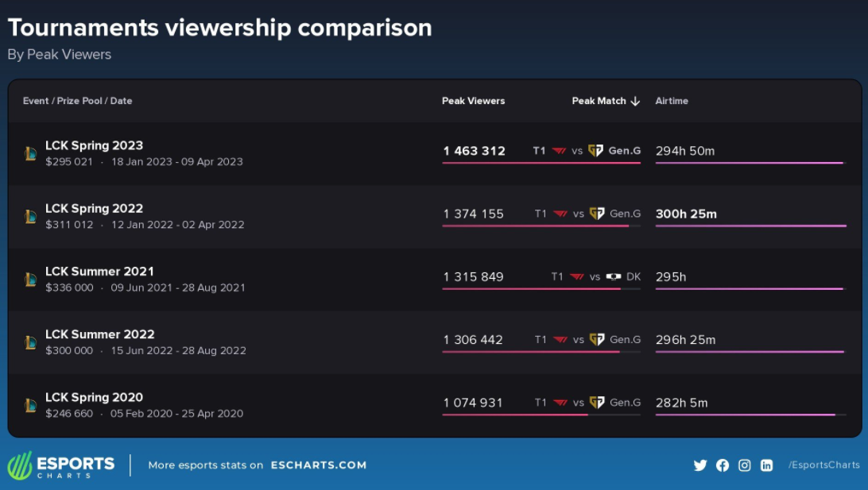Click the peak viewers bar for LCK Spring 2020
The width and height of the screenshot is (868, 490).
(515, 415)
